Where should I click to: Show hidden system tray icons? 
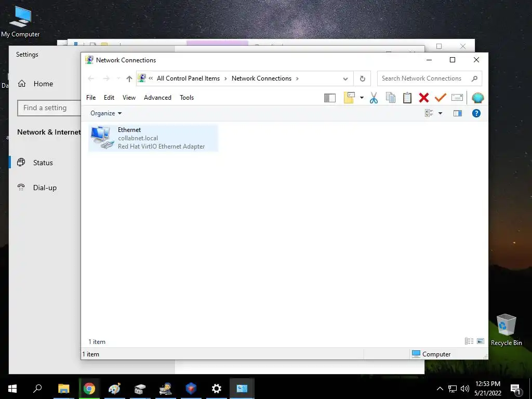pos(440,389)
